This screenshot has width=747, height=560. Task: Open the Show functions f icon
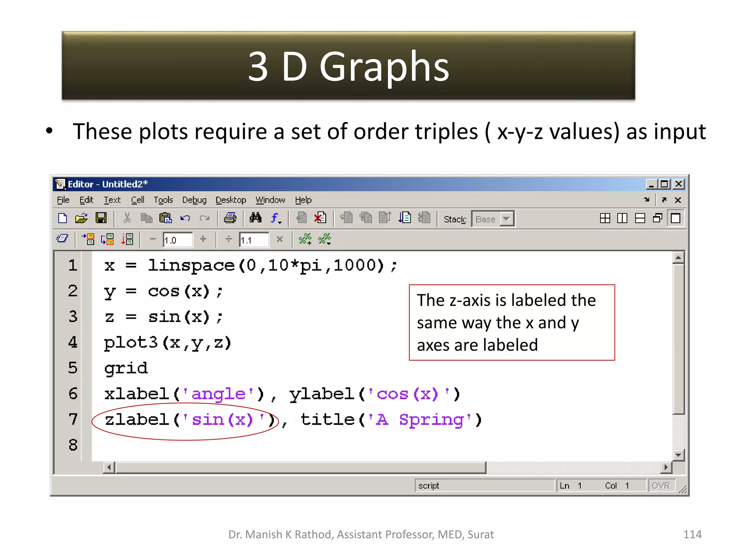point(276,218)
